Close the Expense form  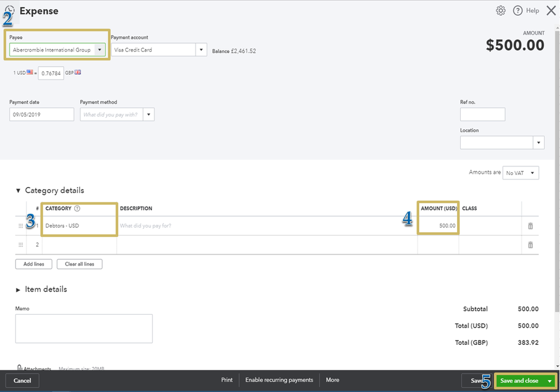pos(551,11)
